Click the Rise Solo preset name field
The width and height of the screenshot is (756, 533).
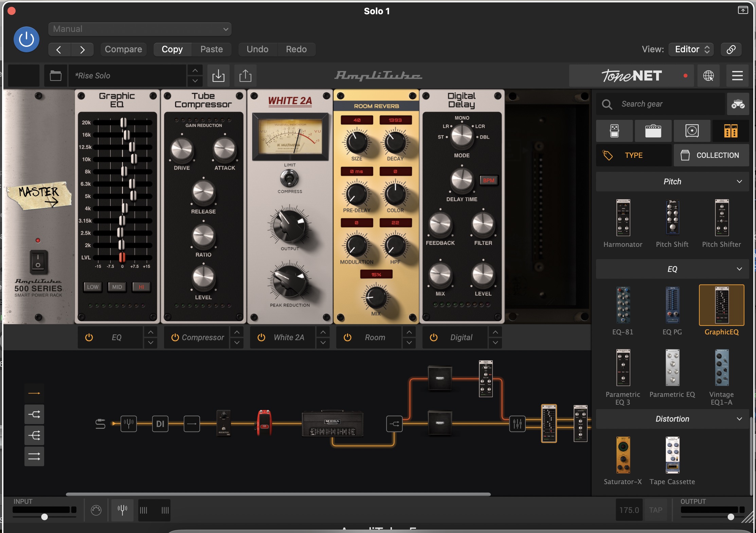(x=127, y=75)
